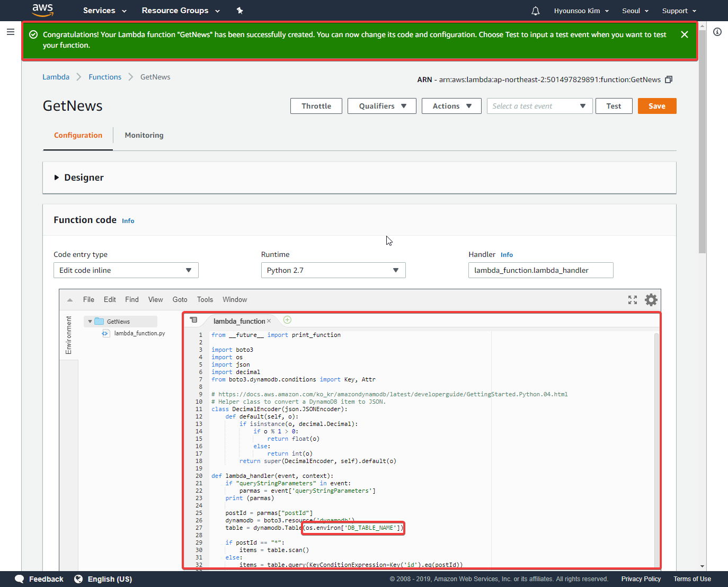Open the Edit menu in editor
The image size is (728, 587).
[110, 299]
